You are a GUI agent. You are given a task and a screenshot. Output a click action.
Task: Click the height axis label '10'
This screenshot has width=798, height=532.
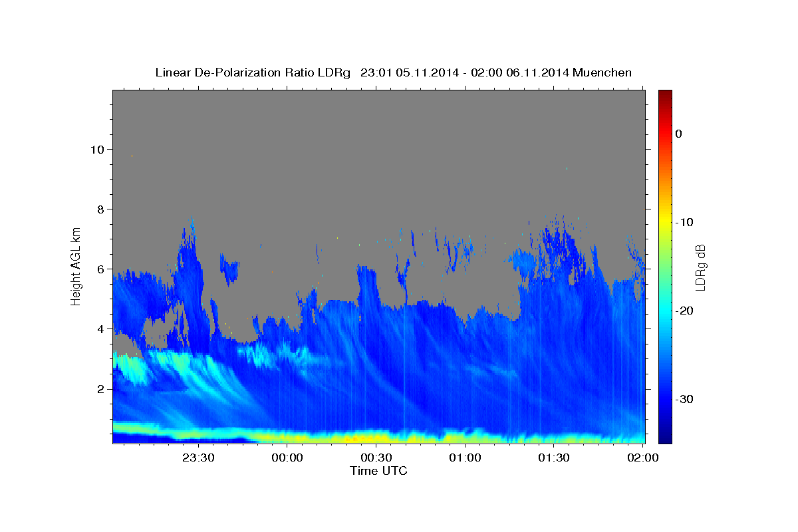[x=97, y=149]
